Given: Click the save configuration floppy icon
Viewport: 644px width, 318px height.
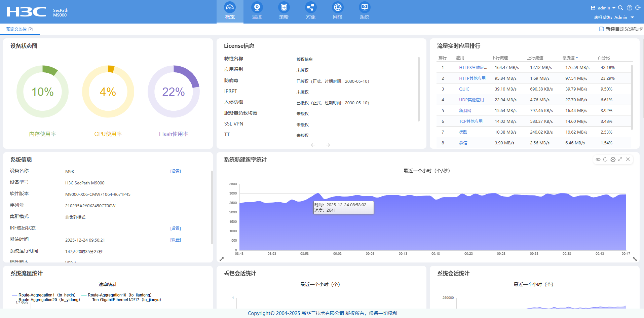Looking at the screenshot, I should click(x=593, y=8).
